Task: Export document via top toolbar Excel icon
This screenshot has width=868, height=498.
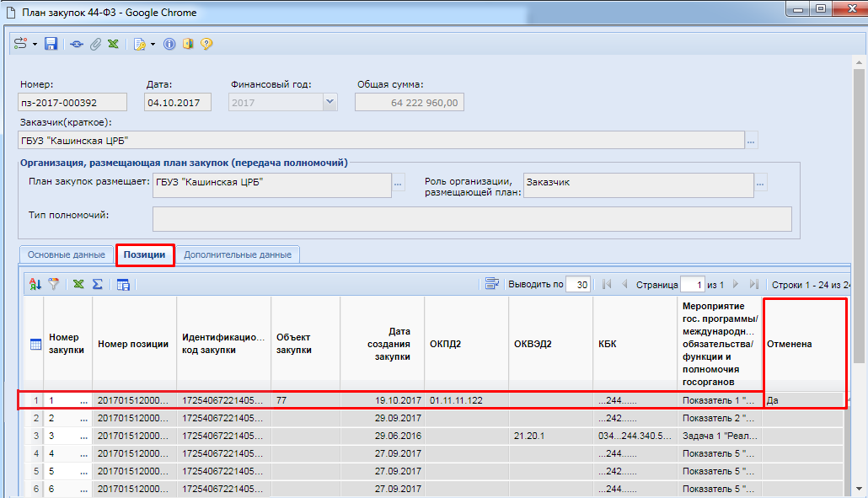Action: 113,44
